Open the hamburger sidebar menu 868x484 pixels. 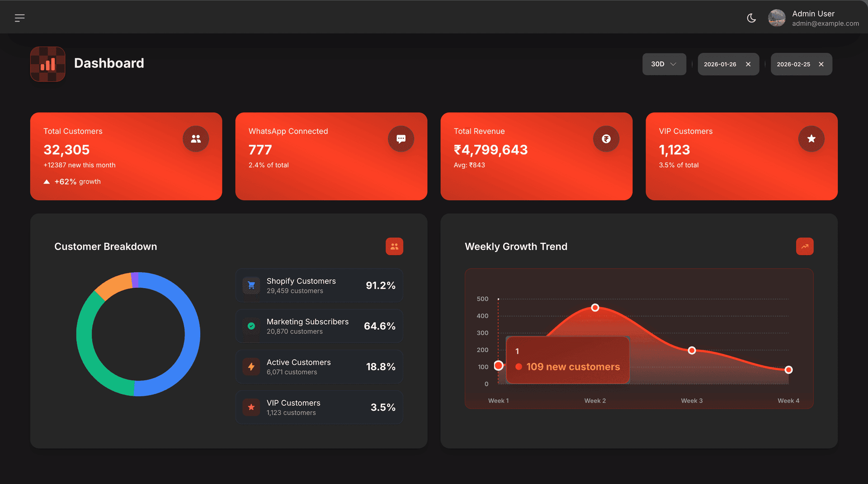coord(19,18)
